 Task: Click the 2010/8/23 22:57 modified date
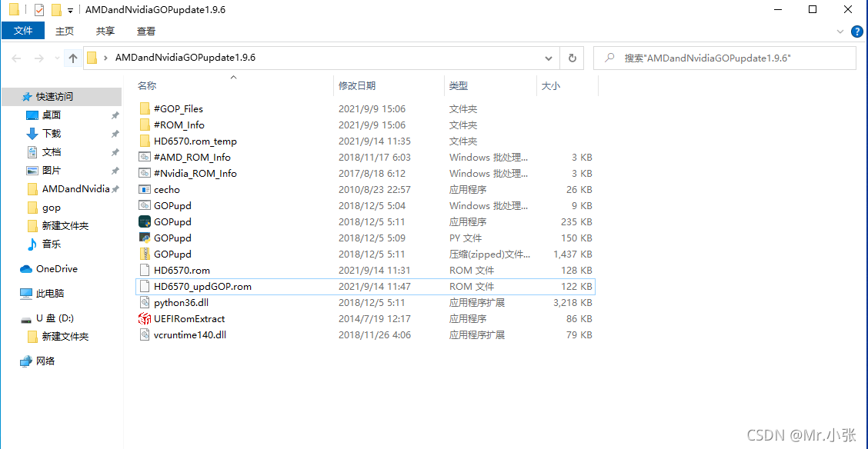(x=374, y=190)
